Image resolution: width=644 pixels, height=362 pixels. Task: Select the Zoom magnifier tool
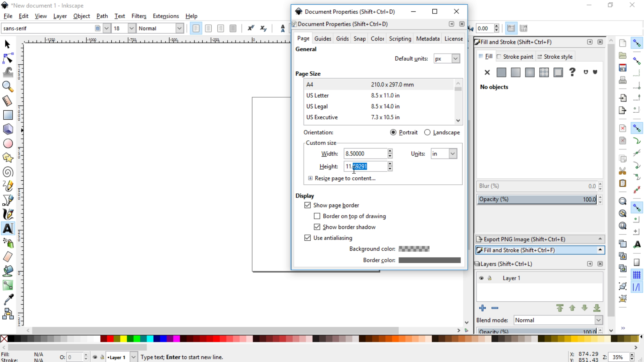pyautogui.click(x=7, y=86)
